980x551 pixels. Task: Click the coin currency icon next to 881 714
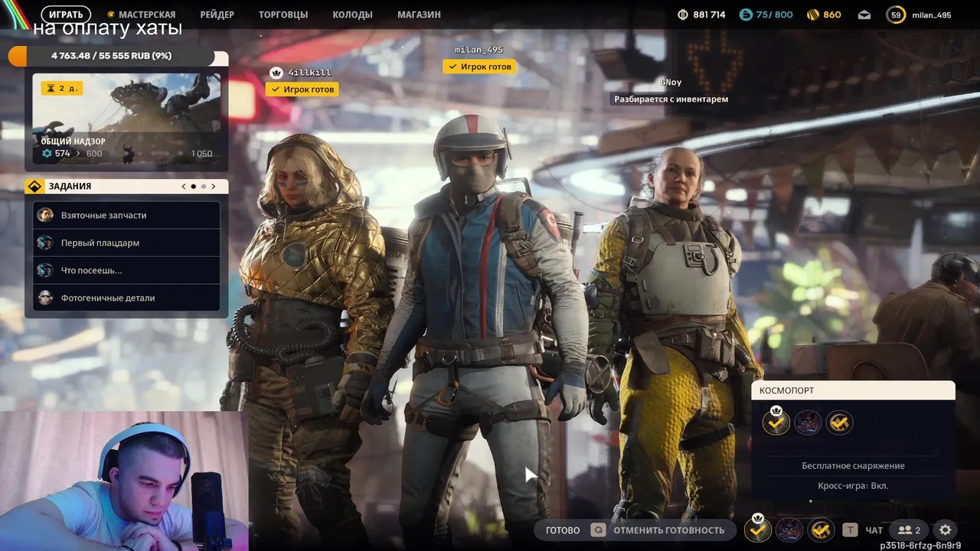(x=683, y=15)
